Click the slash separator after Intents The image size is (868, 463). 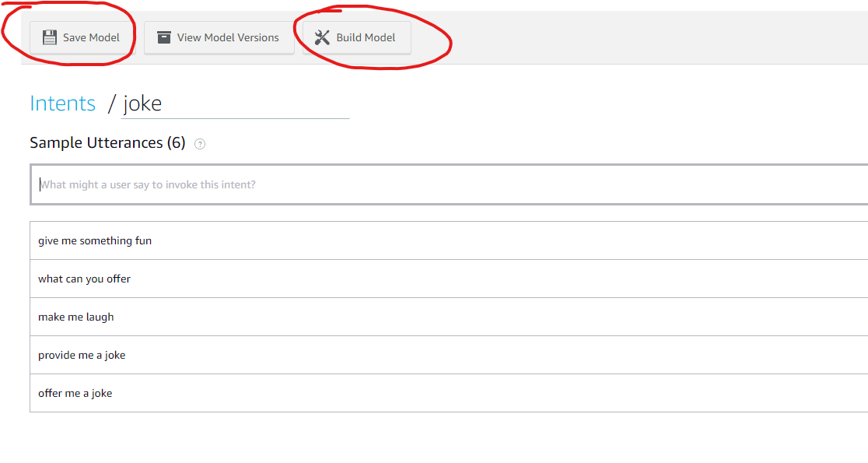coord(111,103)
